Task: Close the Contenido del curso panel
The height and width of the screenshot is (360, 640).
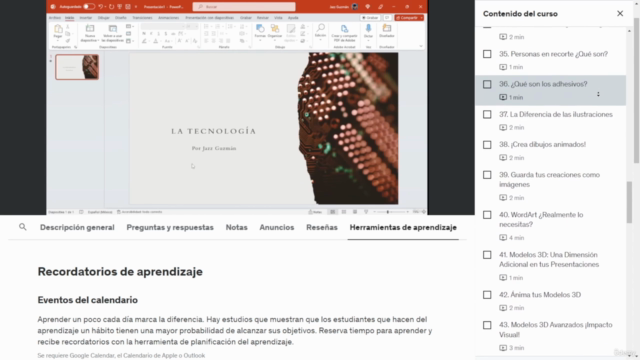Action: (x=620, y=13)
